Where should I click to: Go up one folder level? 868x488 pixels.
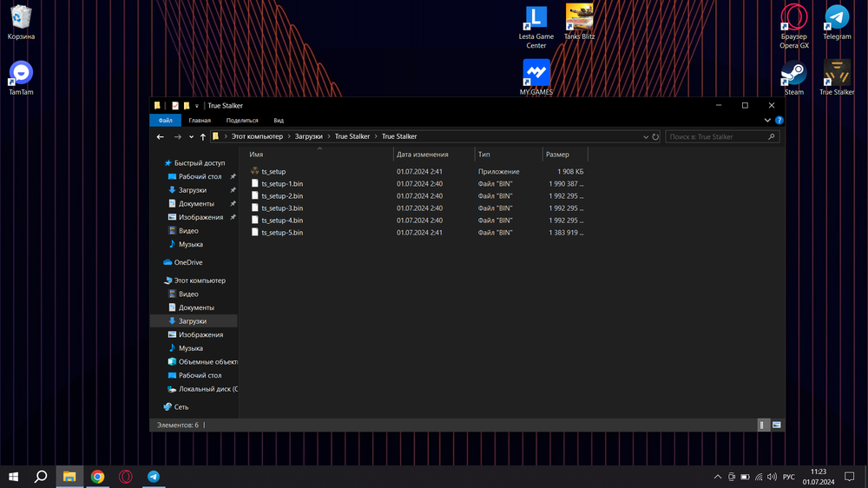(x=203, y=137)
